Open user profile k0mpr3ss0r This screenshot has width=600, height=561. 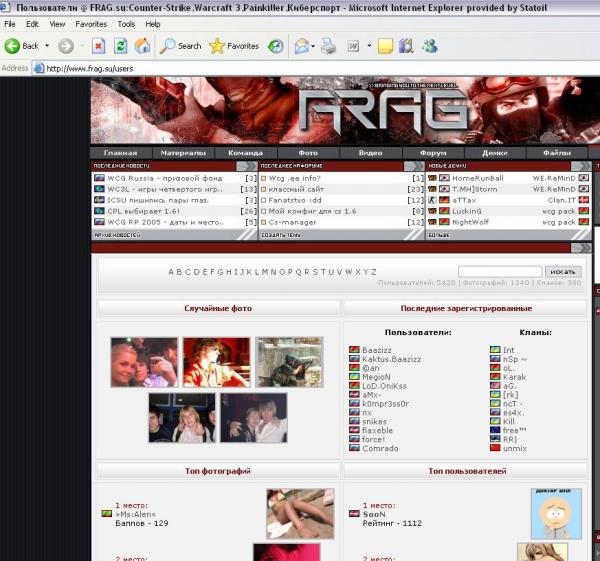(x=386, y=404)
